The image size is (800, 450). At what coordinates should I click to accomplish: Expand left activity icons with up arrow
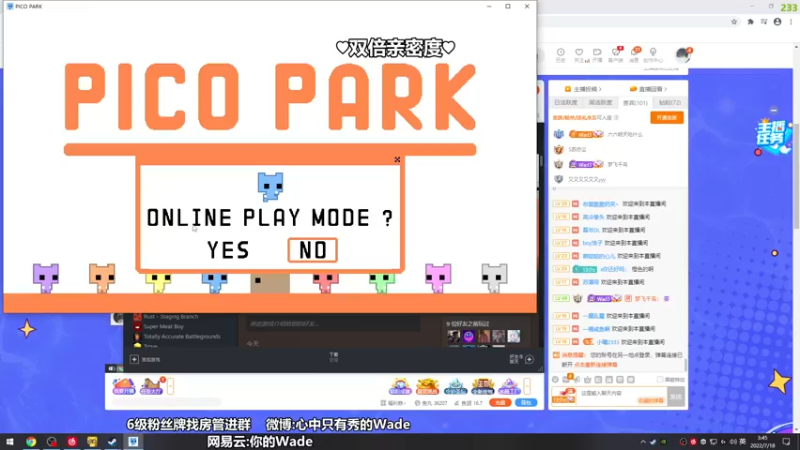coord(170,386)
